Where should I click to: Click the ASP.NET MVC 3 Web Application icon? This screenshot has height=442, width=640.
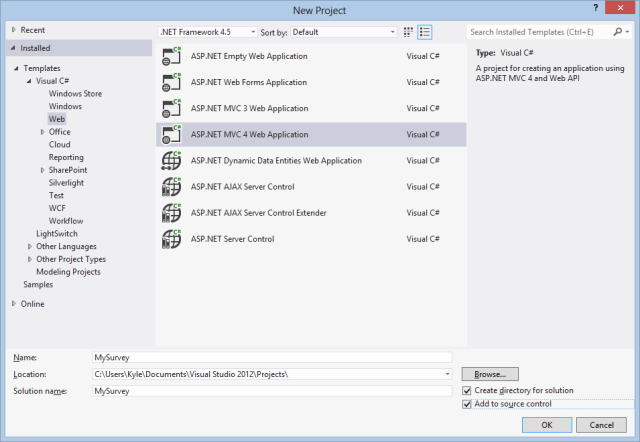(171, 108)
